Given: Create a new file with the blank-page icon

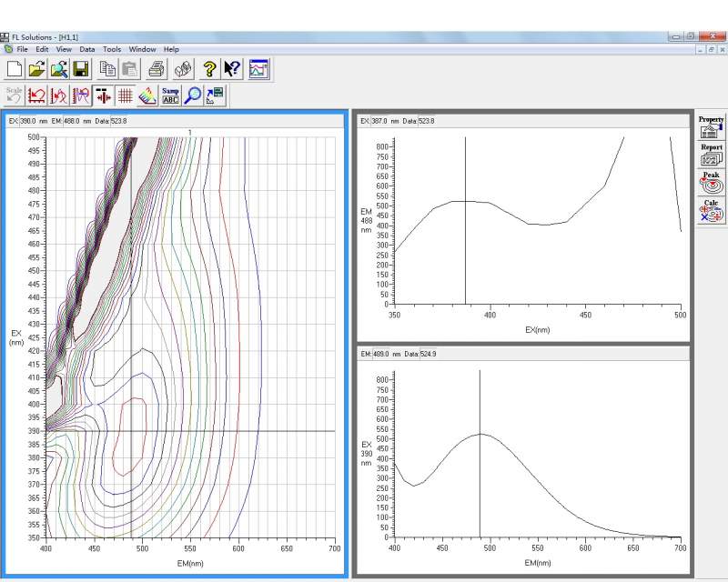Looking at the screenshot, I should tap(15, 69).
